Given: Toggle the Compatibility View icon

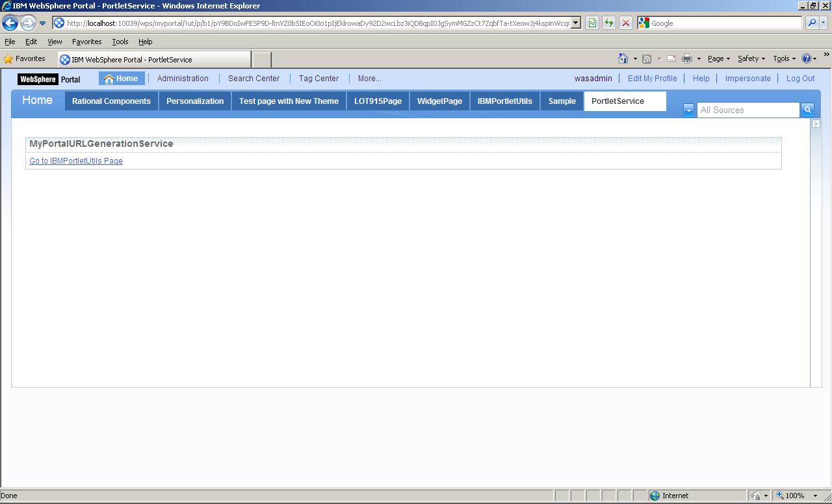Looking at the screenshot, I should click(592, 23).
